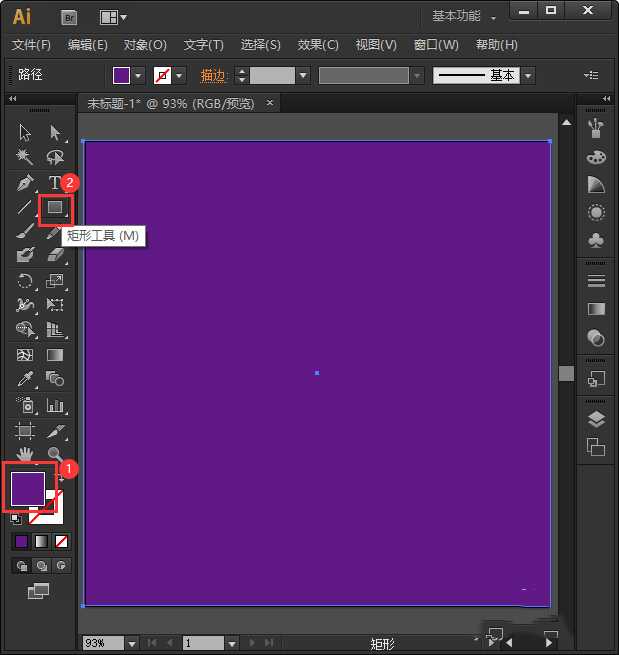Launch Adobe Bridge with the Br button

(x=69, y=17)
